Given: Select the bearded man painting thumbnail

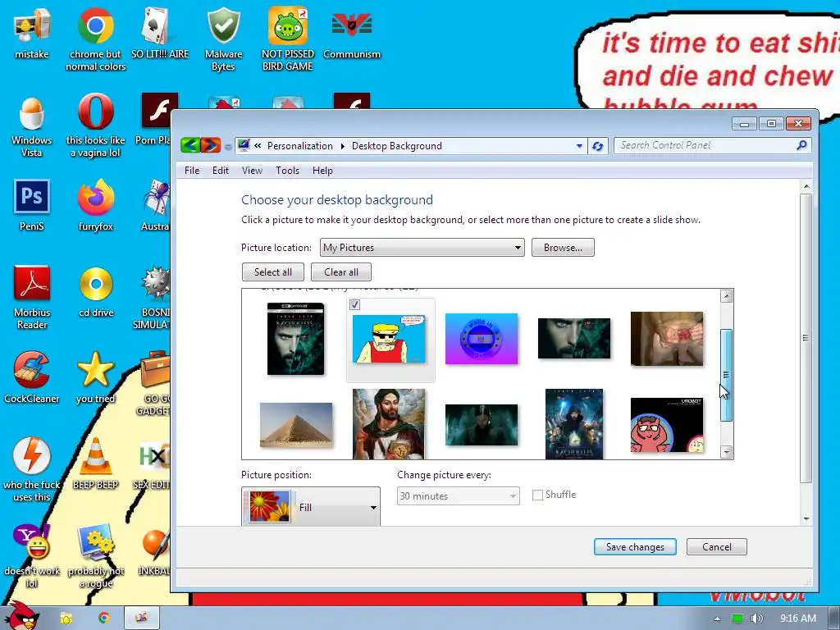Looking at the screenshot, I should pyautogui.click(x=388, y=424).
